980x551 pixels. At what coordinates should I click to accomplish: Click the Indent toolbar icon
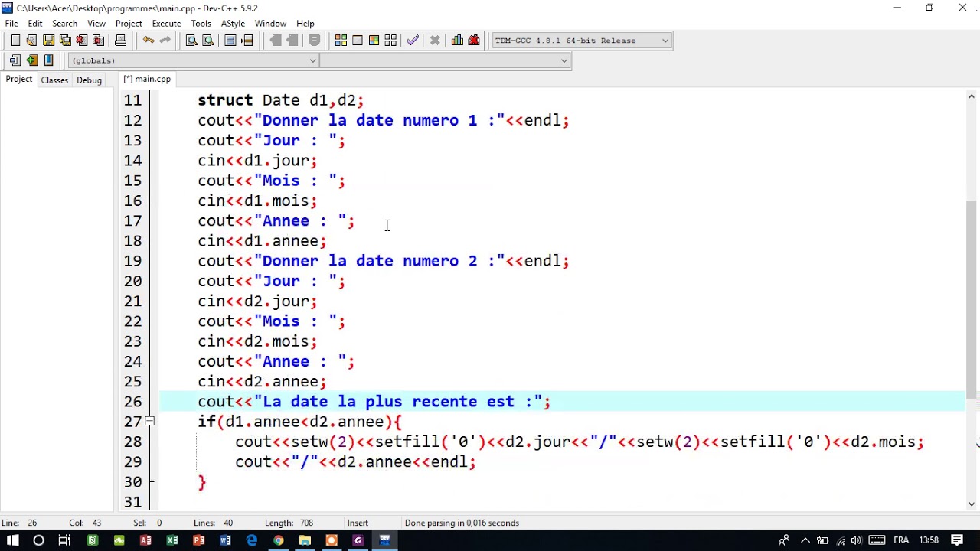click(x=230, y=41)
